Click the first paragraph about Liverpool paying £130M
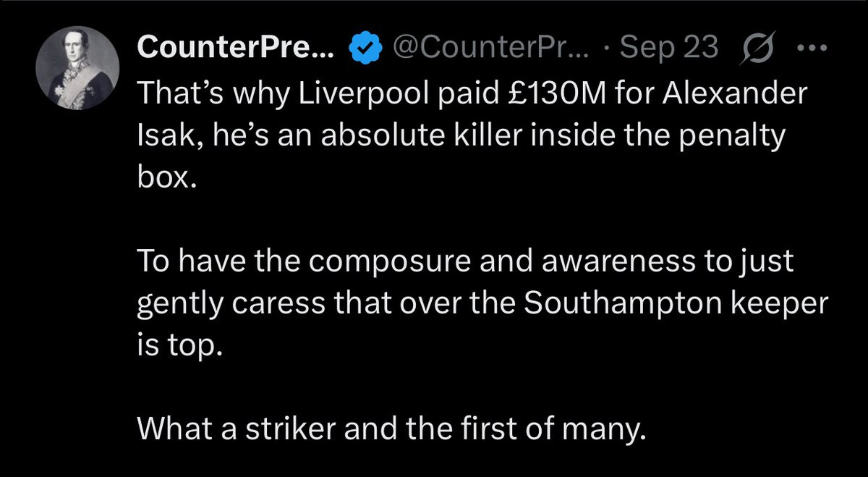The height and width of the screenshot is (477, 868). (x=471, y=137)
